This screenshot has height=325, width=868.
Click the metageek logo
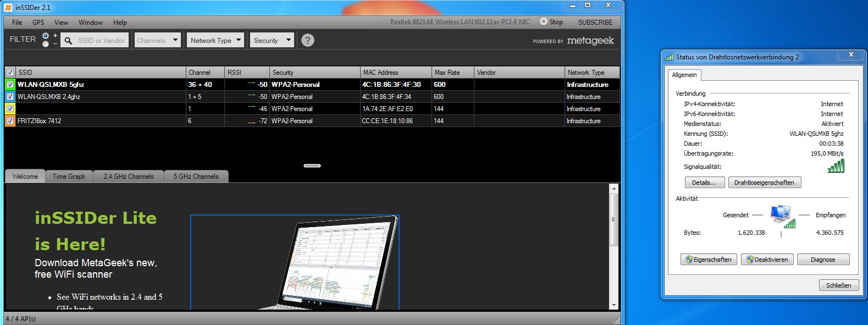coord(590,41)
